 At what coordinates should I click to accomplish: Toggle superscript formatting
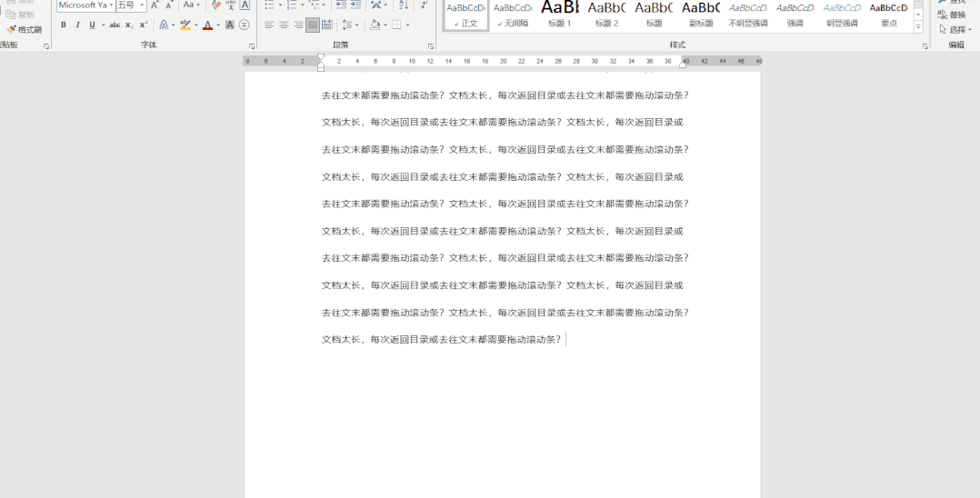coord(143,25)
